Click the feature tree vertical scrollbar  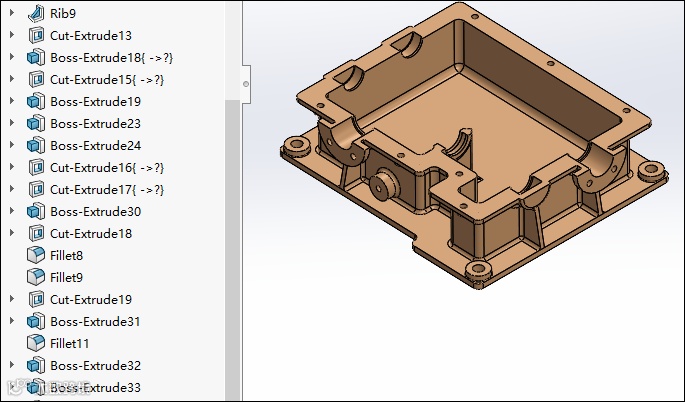232,249
